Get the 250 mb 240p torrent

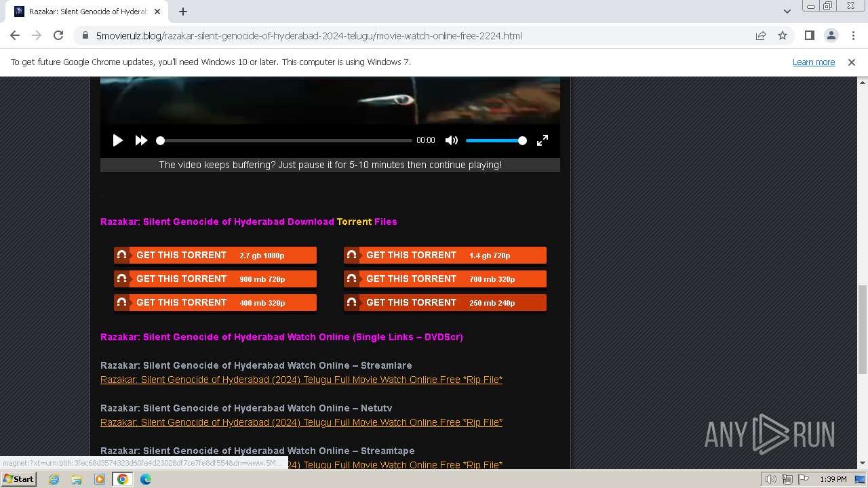445,303
